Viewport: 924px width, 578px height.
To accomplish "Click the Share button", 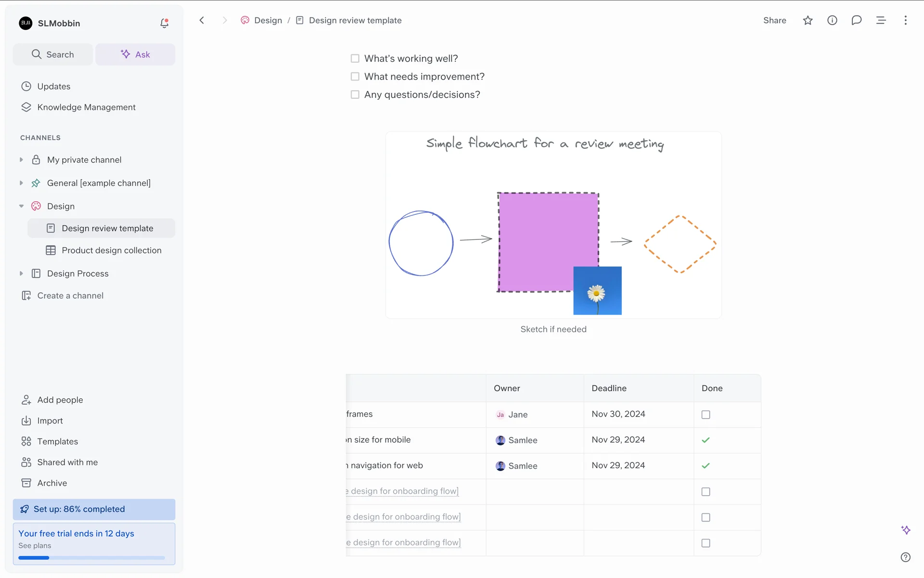I will (x=774, y=20).
